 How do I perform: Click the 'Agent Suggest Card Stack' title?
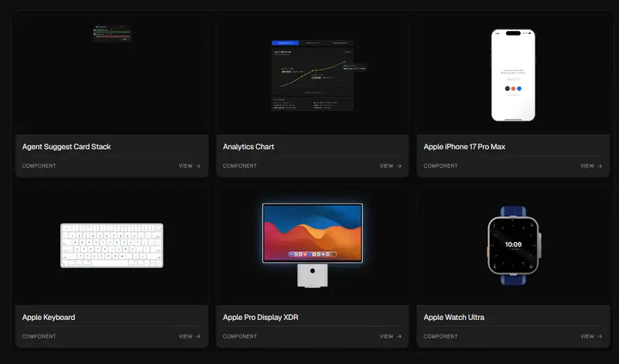tap(67, 147)
